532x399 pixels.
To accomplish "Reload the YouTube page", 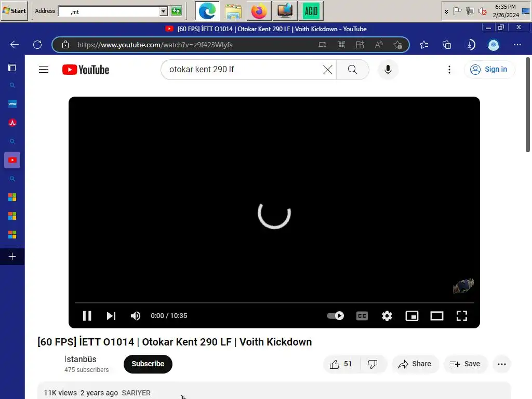I will click(x=37, y=45).
